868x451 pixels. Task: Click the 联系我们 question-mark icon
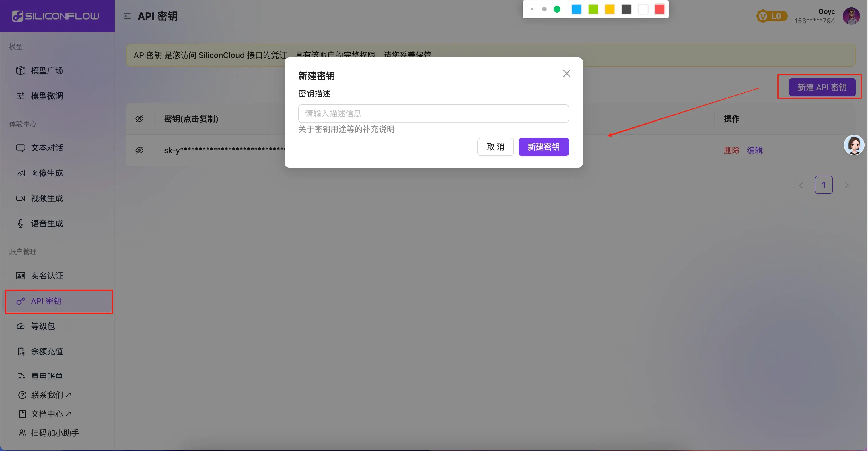[22, 395]
